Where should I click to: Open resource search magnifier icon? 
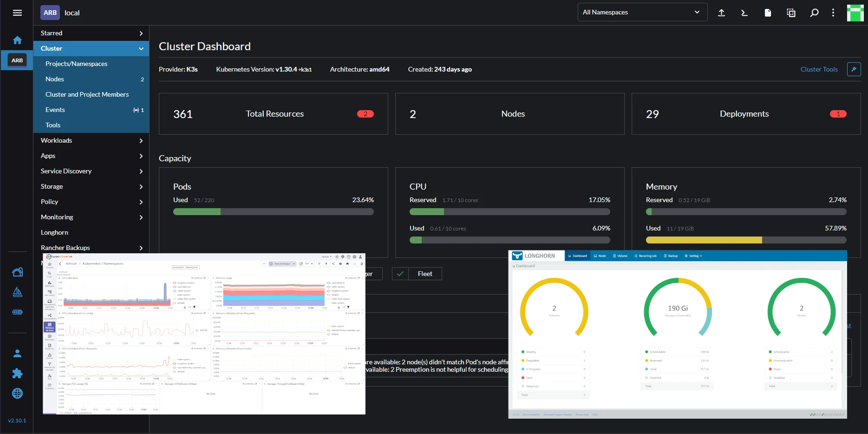[x=814, y=13]
